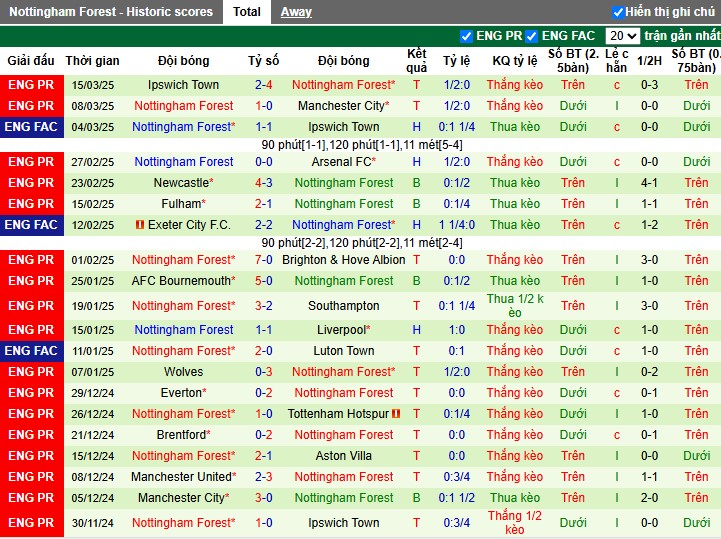The height and width of the screenshot is (539, 721).
Task: Open the 20 recent matches dropdown
Action: coord(622,36)
